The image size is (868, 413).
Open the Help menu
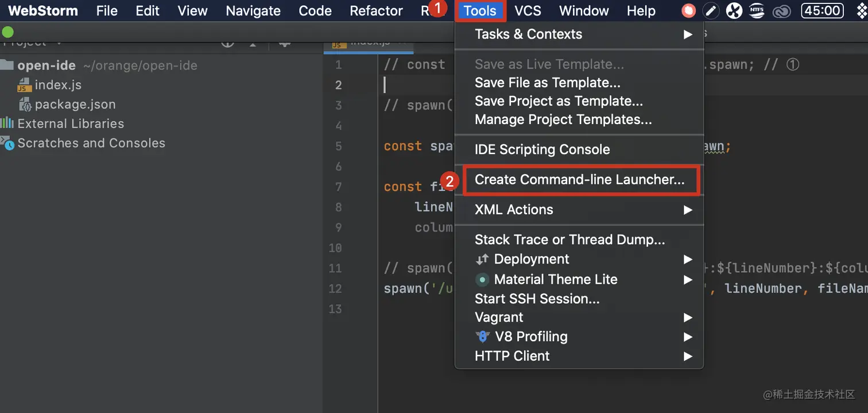(x=641, y=10)
